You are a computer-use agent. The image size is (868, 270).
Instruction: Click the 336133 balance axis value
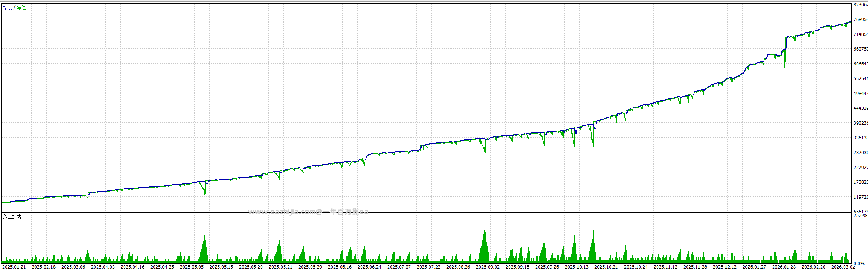coord(861,138)
